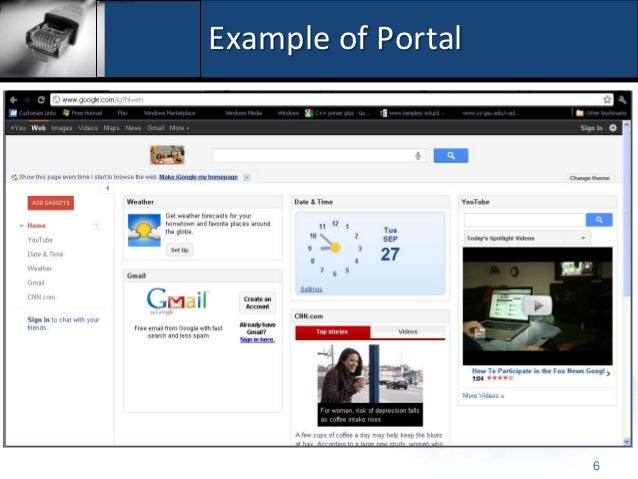This screenshot has width=638, height=479.
Task: Click the microphone voice search icon
Action: pos(418,155)
